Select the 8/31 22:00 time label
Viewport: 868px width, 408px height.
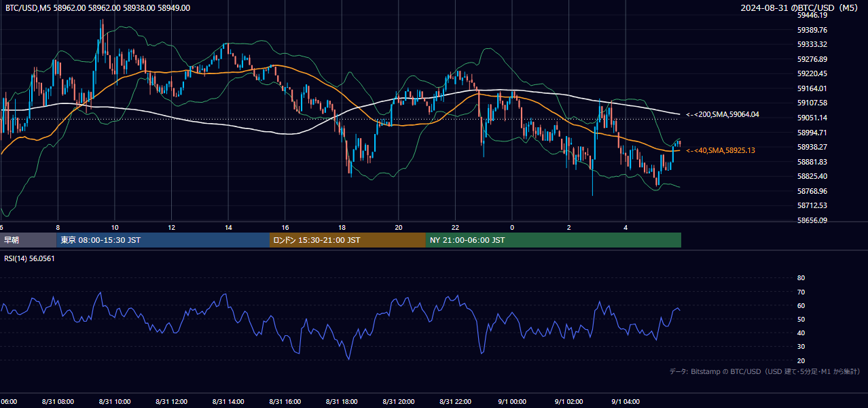click(x=456, y=402)
